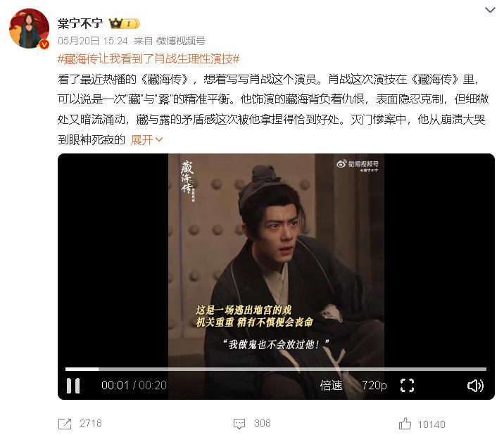Open the hashtag #藏海传让我看到了肖战生理性演技#

coord(149,59)
